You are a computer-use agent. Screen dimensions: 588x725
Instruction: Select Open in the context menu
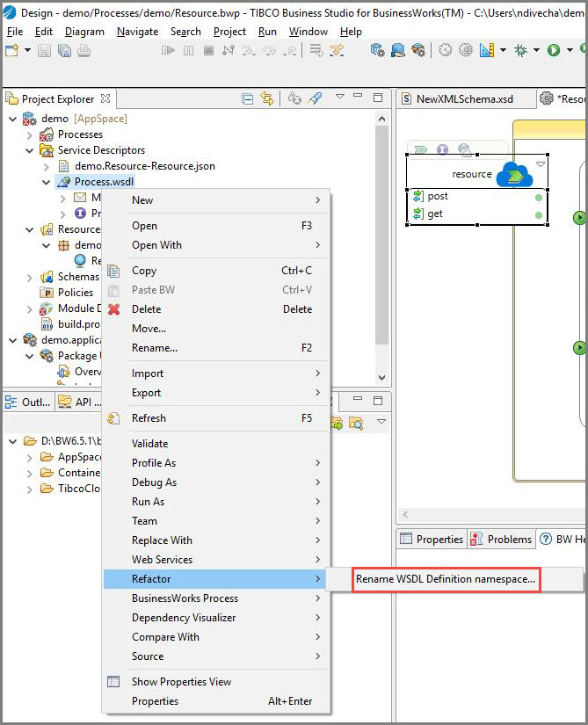coord(215,226)
